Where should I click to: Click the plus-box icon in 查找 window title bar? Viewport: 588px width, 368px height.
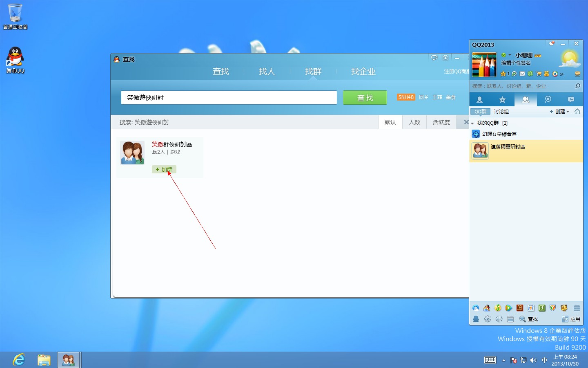click(445, 58)
